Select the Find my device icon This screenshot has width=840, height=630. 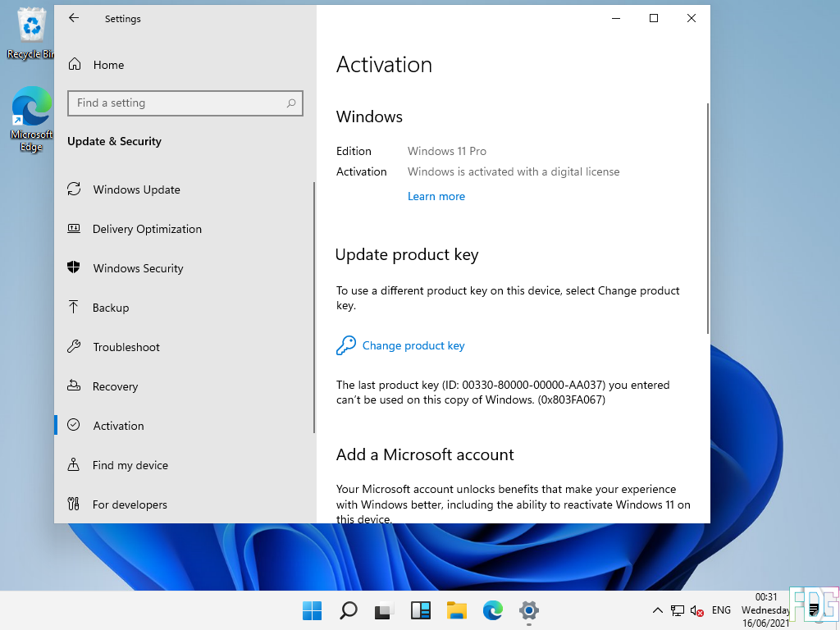click(x=73, y=464)
